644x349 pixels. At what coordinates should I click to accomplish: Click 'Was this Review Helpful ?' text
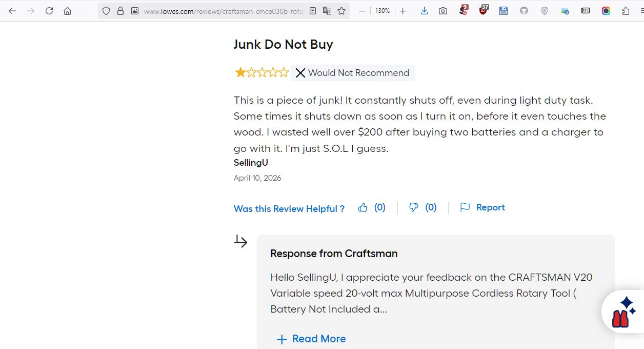point(289,209)
